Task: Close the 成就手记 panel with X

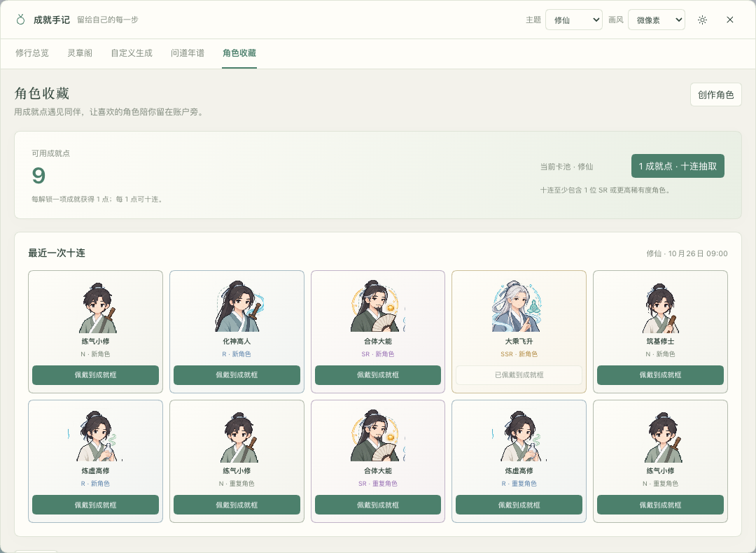Action: (730, 20)
